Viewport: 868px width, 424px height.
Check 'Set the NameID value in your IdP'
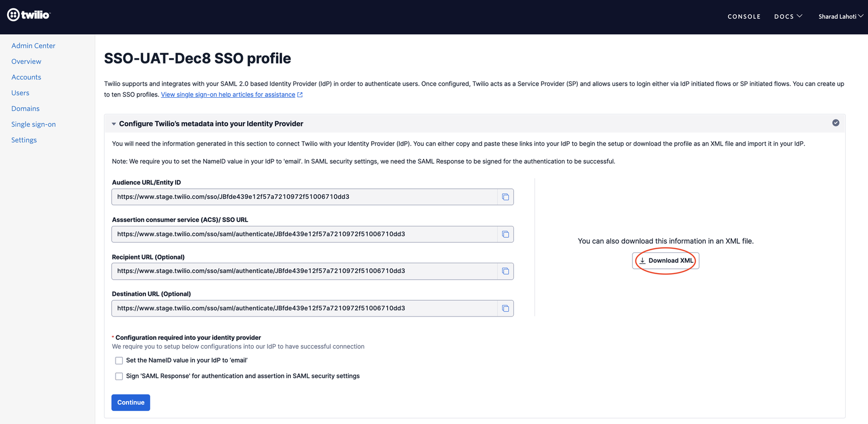pos(119,360)
